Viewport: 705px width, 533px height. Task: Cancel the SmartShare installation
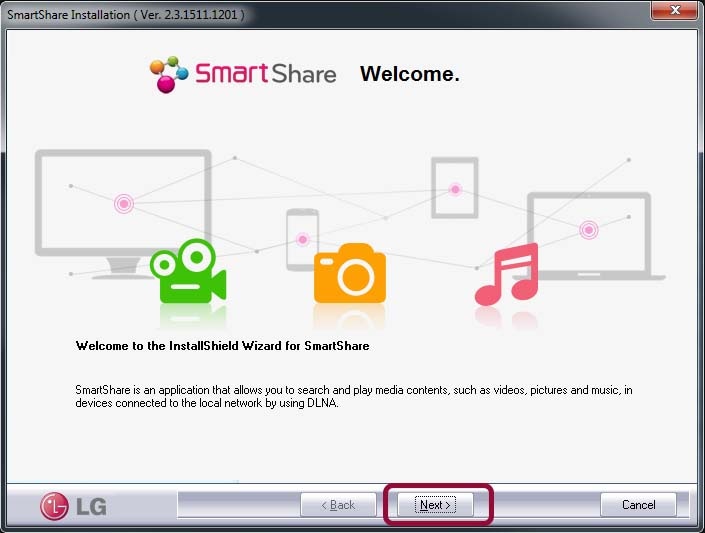[638, 505]
